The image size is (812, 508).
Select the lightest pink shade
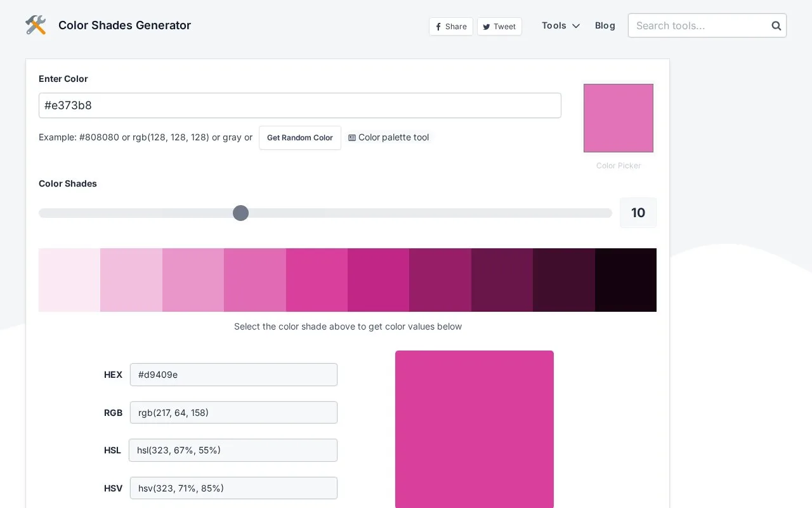click(x=70, y=280)
